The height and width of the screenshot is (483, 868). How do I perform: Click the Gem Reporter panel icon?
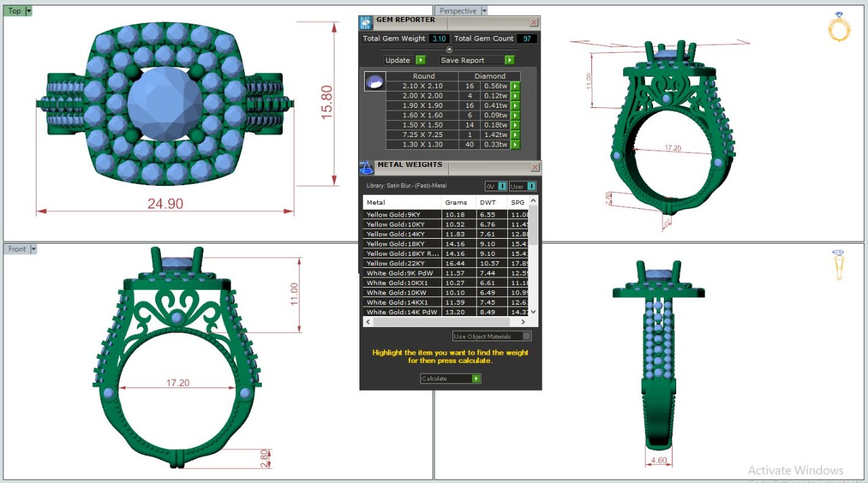click(366, 22)
